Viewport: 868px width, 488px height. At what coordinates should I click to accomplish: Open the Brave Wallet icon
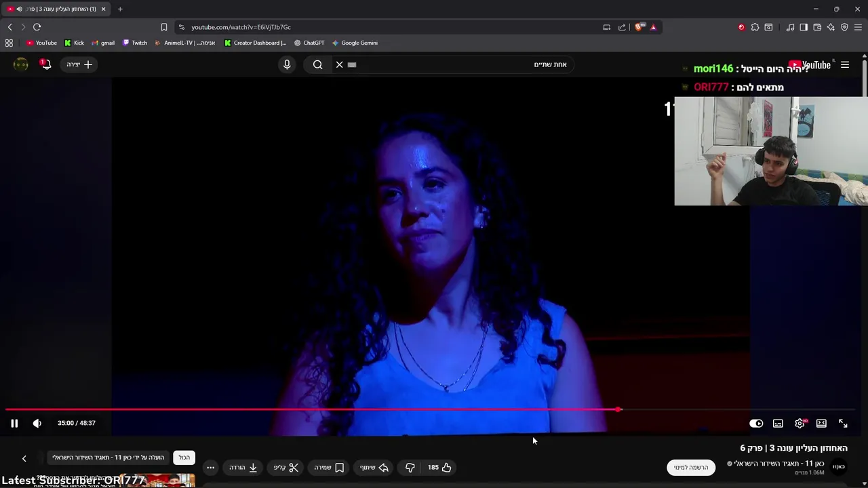coord(817,27)
